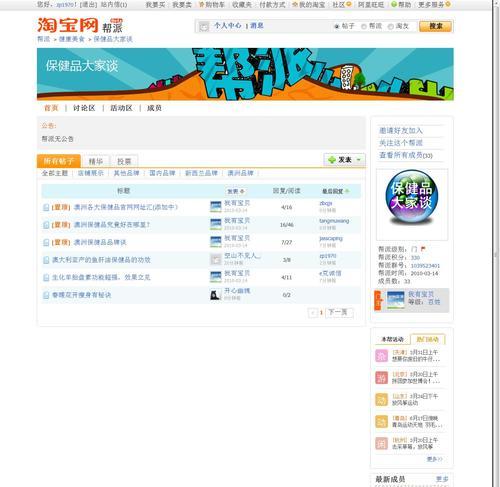Open post 春暖花开瘦身有秘诀
The image size is (500, 487).
click(82, 295)
